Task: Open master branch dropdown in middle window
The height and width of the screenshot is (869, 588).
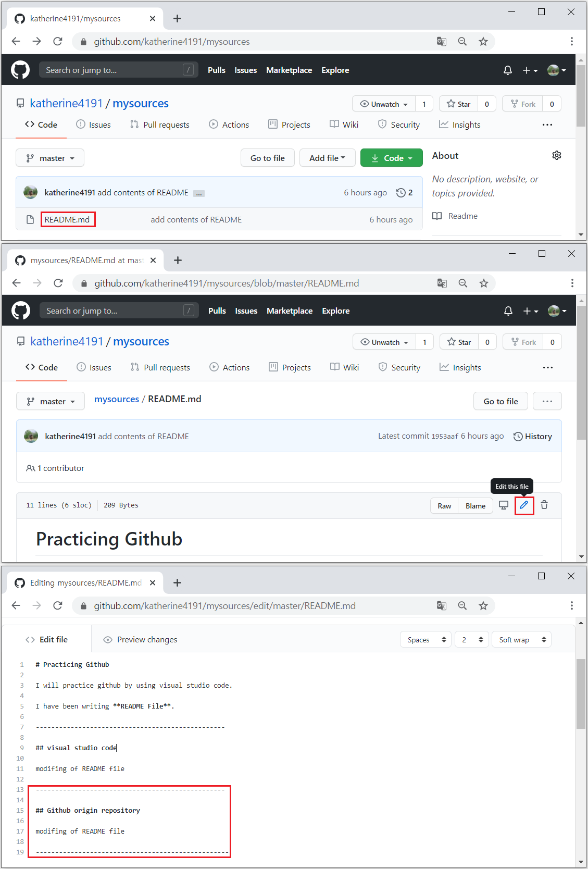Action: tap(51, 401)
